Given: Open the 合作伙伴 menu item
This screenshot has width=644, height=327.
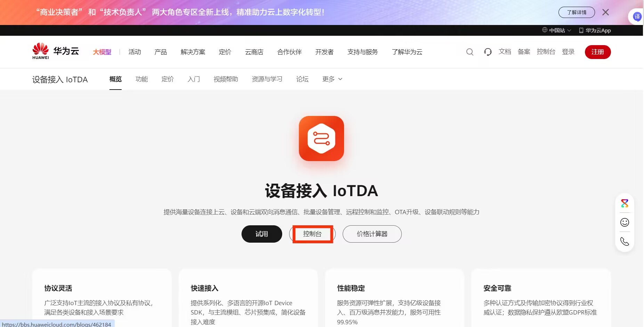Looking at the screenshot, I should click(289, 52).
